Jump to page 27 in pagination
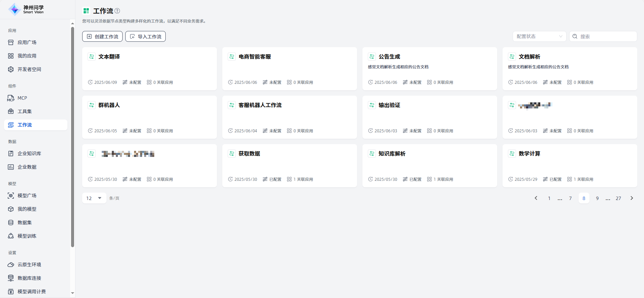This screenshot has width=644, height=298. pos(618,198)
